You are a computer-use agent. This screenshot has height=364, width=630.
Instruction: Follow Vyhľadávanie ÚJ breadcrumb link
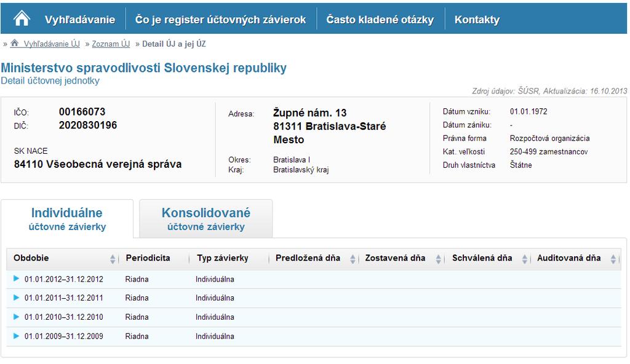(52, 44)
